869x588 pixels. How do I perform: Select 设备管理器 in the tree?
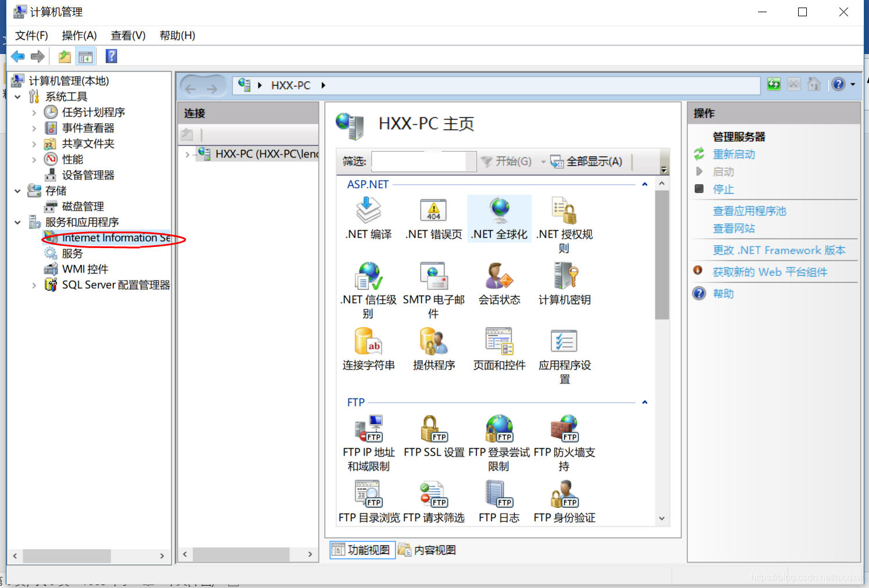(88, 175)
